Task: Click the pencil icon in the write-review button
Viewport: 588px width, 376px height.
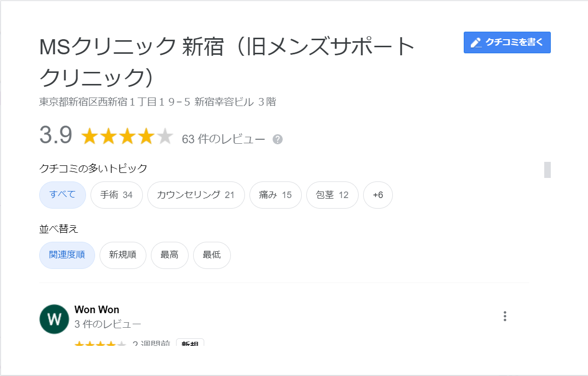Action: click(x=475, y=43)
